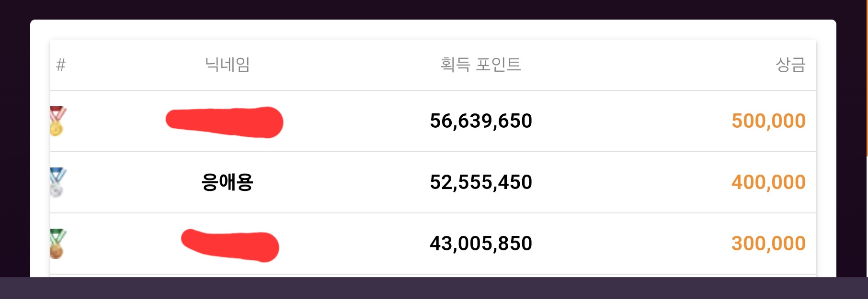Click the silver medal icon for second place
The image size is (868, 299).
pos(57,182)
